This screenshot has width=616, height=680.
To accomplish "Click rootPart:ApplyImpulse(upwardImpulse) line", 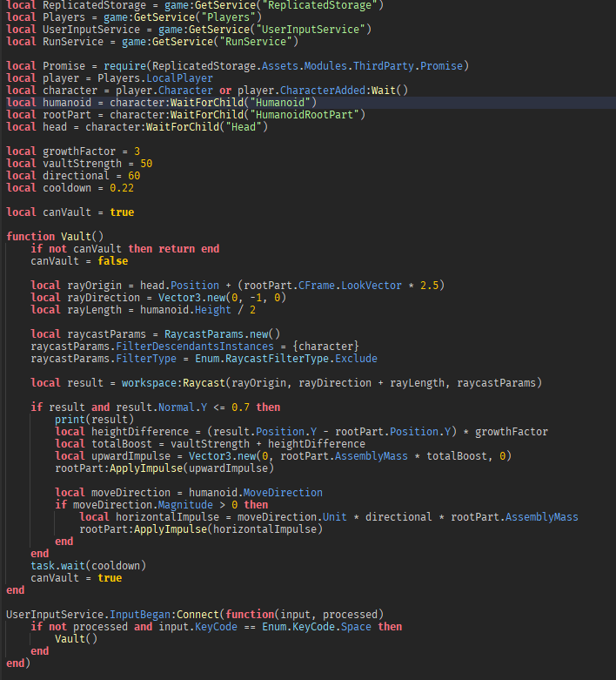I will 164,468.
